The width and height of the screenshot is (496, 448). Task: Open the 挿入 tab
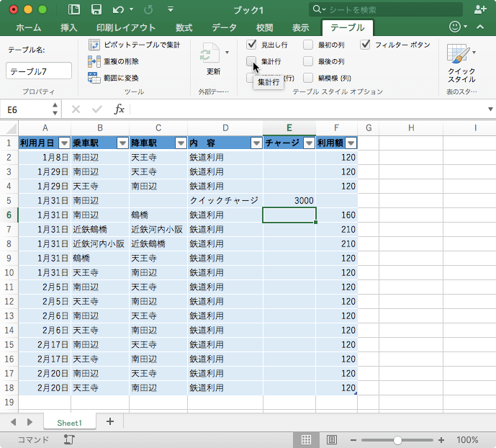click(x=68, y=28)
